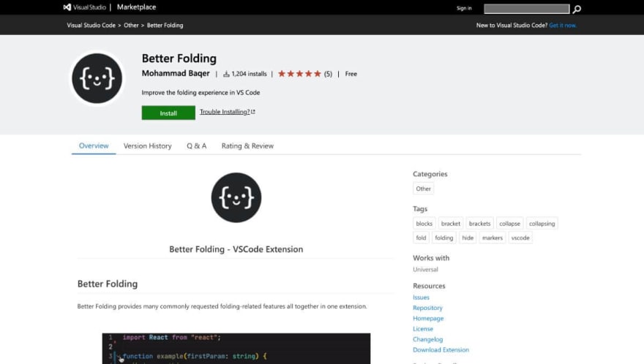This screenshot has height=364, width=644.
Task: Click the Visual Studio logo icon
Action: [x=67, y=7]
